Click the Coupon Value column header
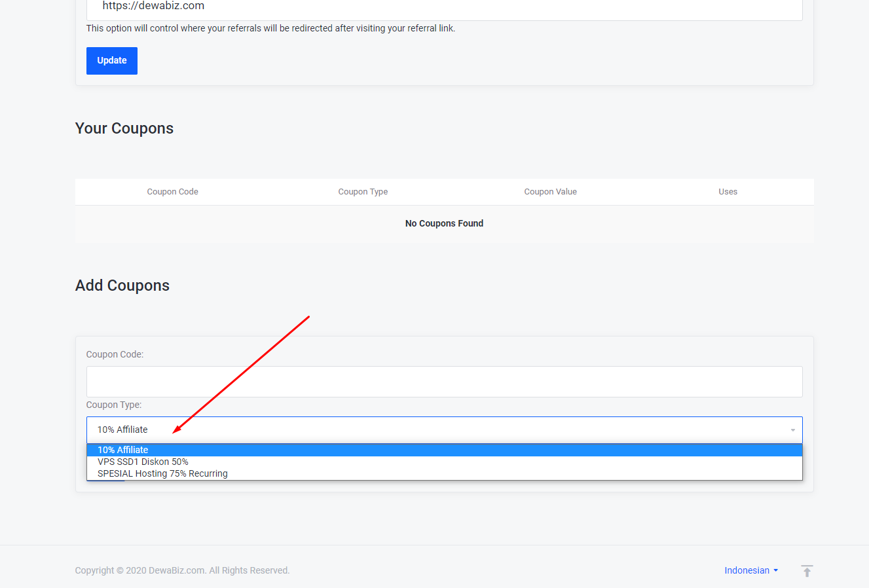The height and width of the screenshot is (588, 869). (550, 192)
